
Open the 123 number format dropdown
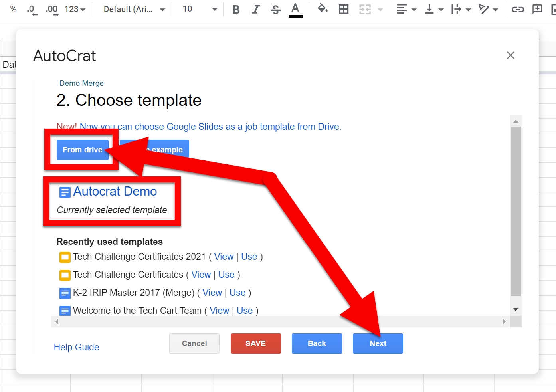coord(75,9)
